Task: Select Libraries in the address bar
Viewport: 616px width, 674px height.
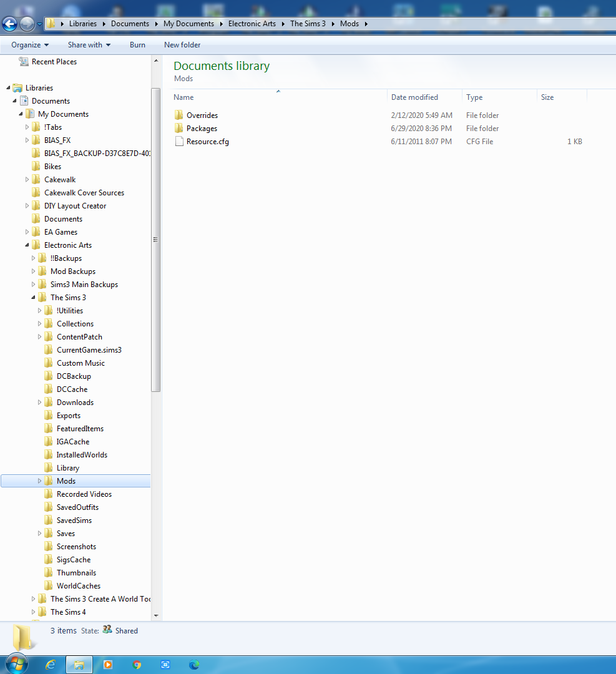Action: pos(83,24)
